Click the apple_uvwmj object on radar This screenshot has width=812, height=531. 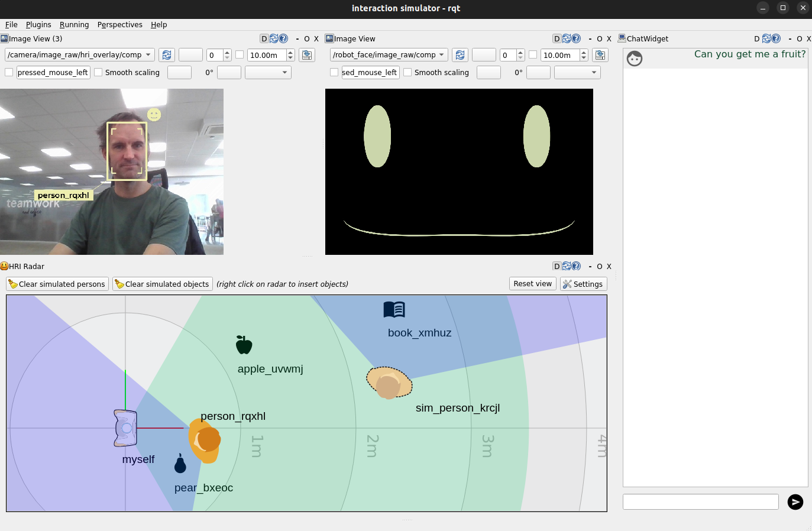(x=244, y=345)
